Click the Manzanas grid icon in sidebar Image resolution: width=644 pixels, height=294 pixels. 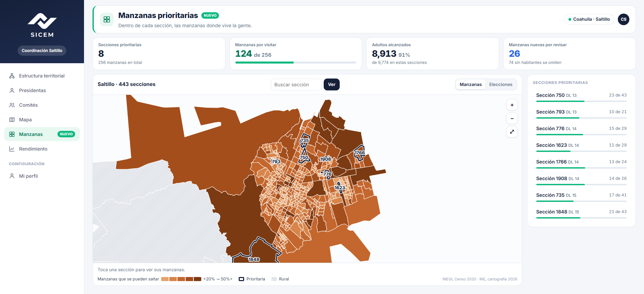tap(12, 134)
